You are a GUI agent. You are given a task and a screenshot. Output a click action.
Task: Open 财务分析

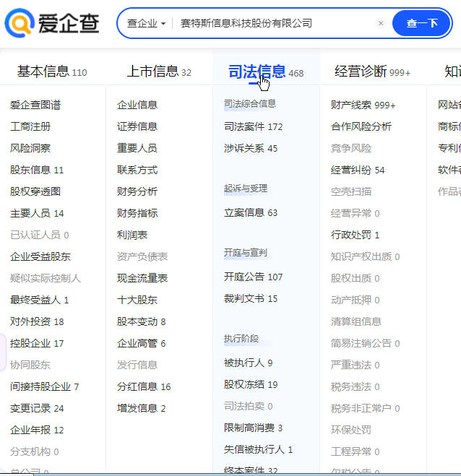click(137, 191)
